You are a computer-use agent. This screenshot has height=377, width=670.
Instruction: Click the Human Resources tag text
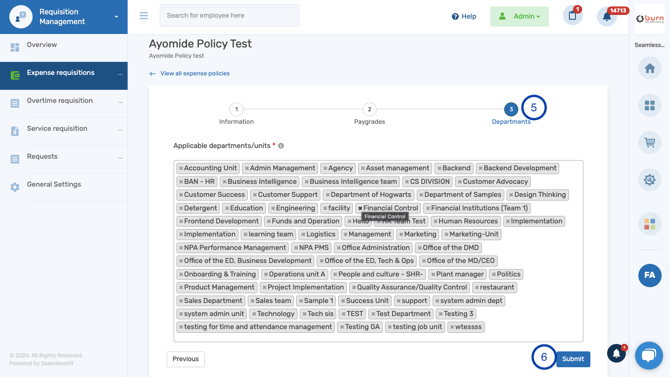pos(468,221)
